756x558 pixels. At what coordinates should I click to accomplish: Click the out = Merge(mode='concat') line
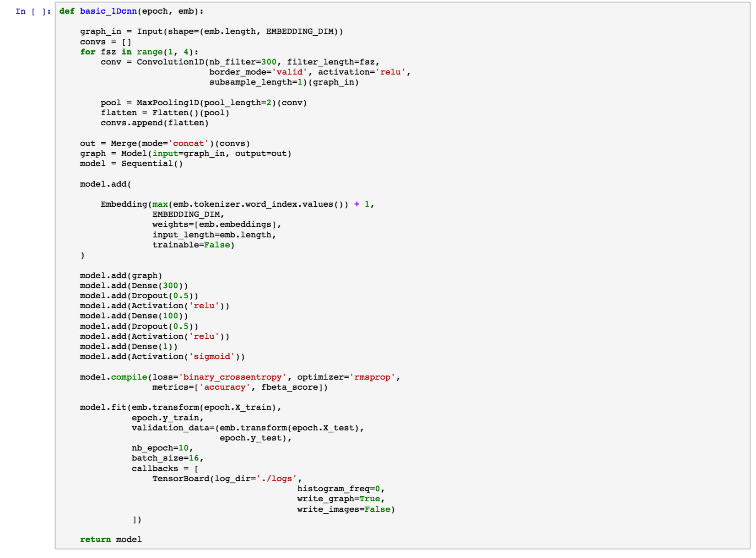tap(165, 144)
